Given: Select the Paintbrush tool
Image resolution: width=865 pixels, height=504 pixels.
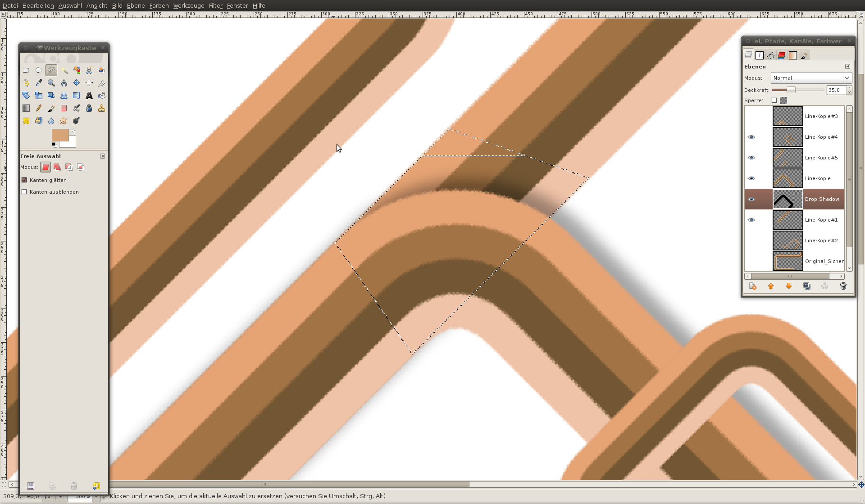Looking at the screenshot, I should 51,108.
